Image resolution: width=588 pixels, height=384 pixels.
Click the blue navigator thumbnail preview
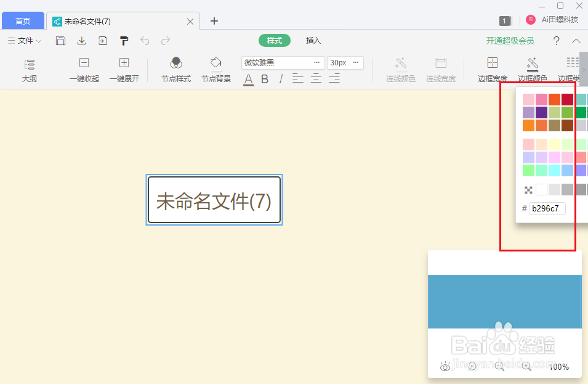[x=505, y=301]
